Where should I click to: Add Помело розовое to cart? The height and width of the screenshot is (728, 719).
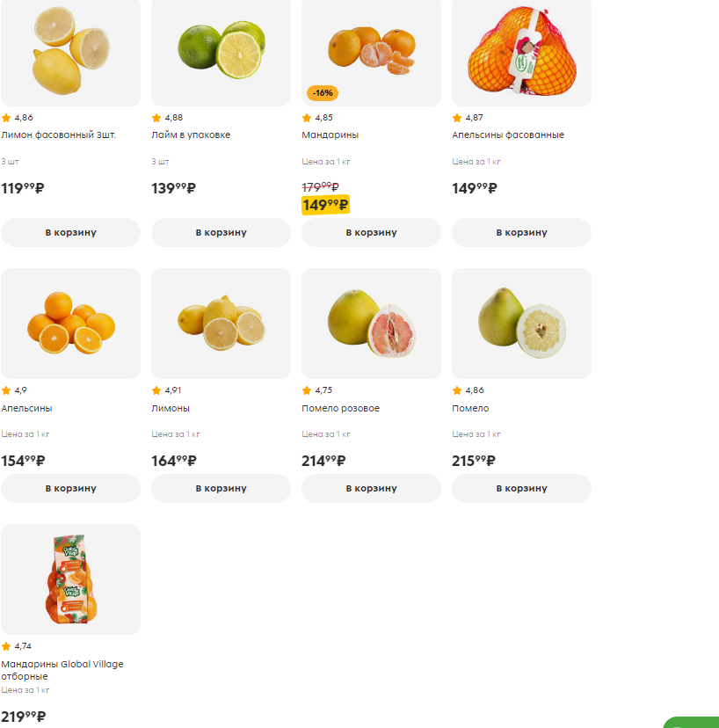371,488
